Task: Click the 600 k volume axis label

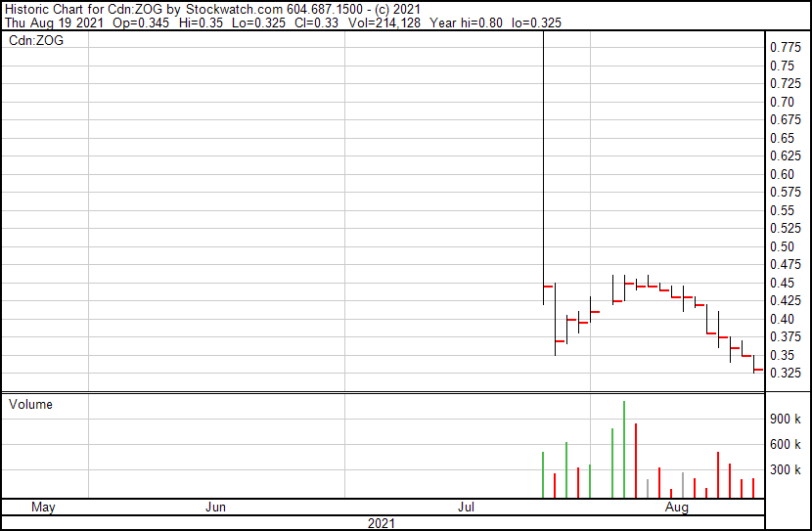Action: (785, 445)
